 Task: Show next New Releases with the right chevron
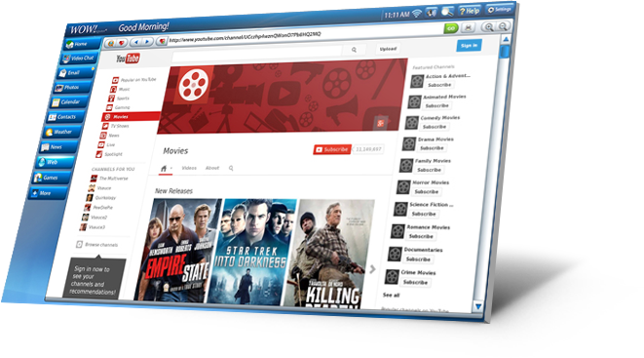tap(372, 269)
